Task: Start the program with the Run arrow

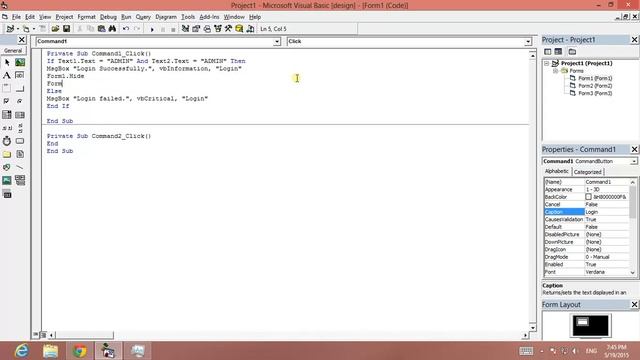Action: click(x=152, y=29)
